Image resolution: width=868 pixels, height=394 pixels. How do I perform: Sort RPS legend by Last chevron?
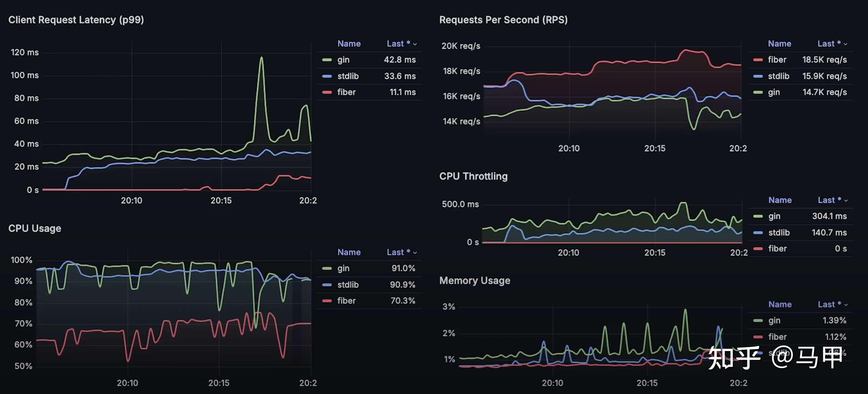(845, 44)
